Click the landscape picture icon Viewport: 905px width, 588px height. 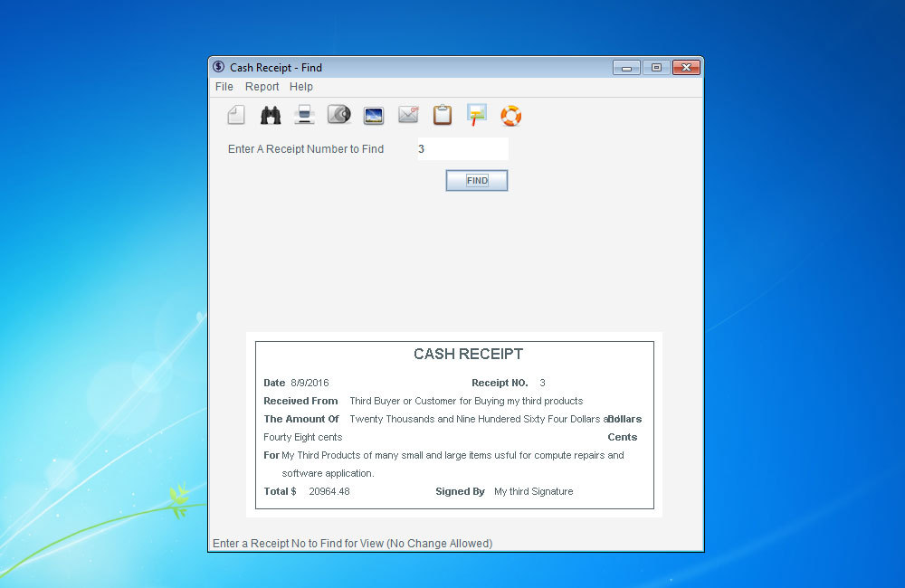(x=374, y=116)
